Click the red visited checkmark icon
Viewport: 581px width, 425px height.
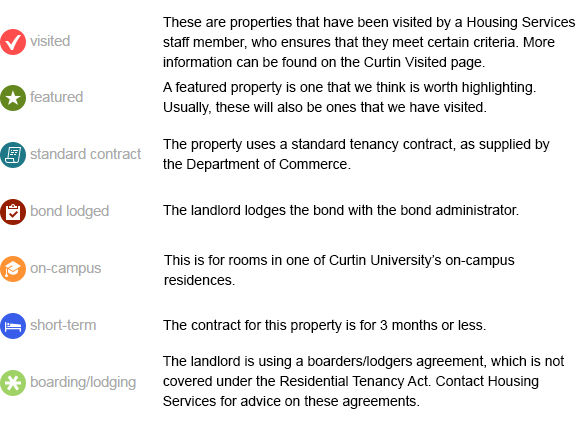point(13,42)
